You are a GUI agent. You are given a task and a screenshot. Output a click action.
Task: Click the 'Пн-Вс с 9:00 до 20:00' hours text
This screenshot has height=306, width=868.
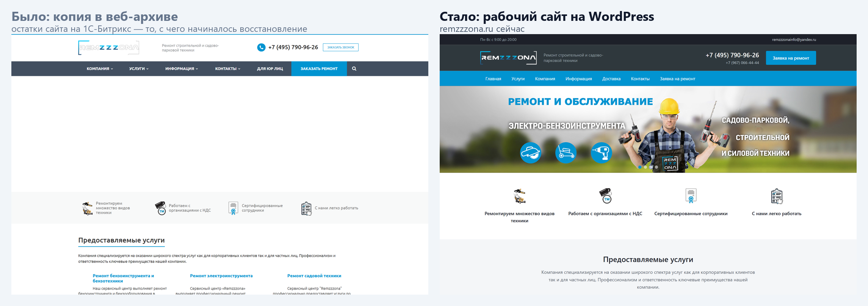click(x=498, y=39)
